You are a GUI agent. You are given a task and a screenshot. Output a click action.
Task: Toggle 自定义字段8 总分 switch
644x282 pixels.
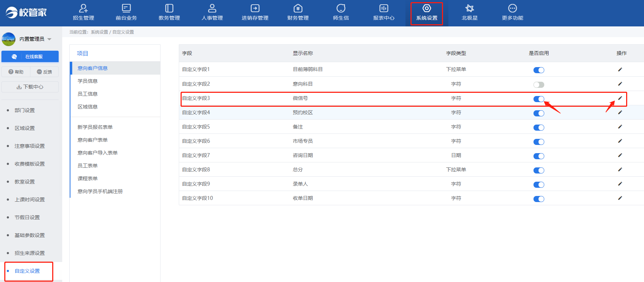(x=539, y=170)
